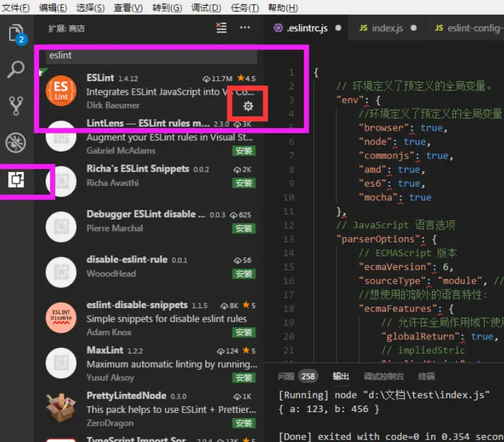Open the Search view icon
The width and height of the screenshot is (504, 442).
point(16,69)
